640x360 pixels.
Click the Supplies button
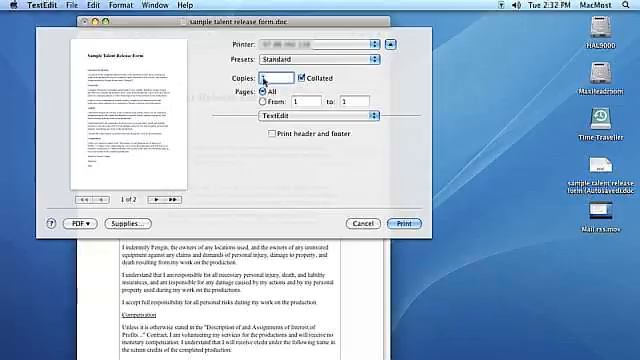point(128,223)
